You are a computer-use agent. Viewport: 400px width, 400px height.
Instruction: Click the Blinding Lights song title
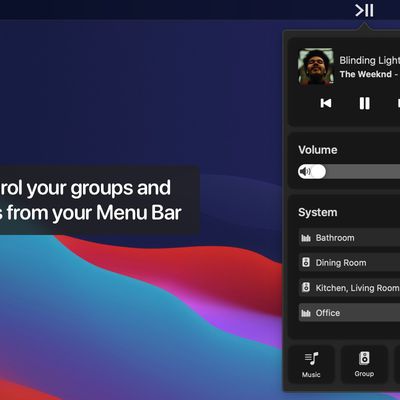click(x=369, y=60)
